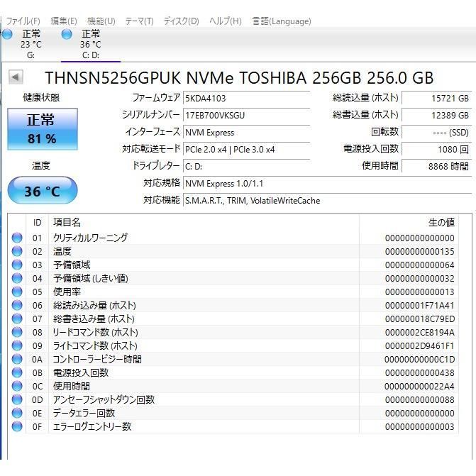This screenshot has height=476, width=476.
Task: Click the blue status orb for G: drive
Action: (7, 34)
